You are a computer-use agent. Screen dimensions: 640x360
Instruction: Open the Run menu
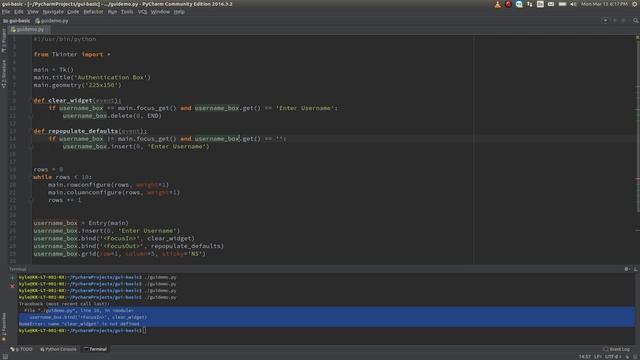click(x=112, y=12)
